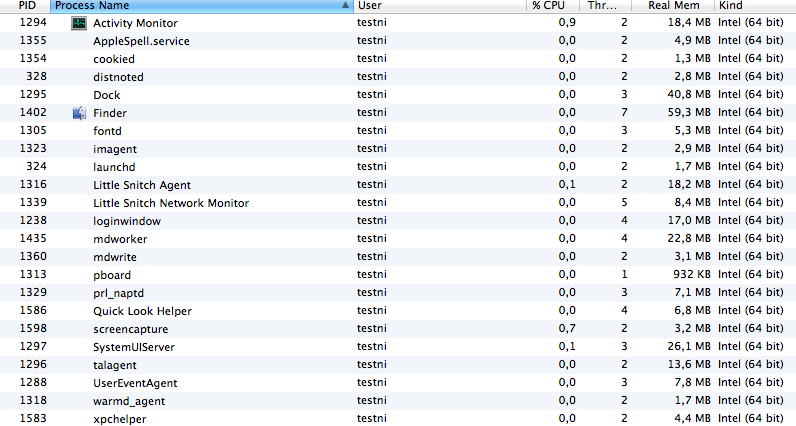Click the 18,4 MB memory value
Image resolution: width=796 pixels, height=426 pixels.
[689, 22]
